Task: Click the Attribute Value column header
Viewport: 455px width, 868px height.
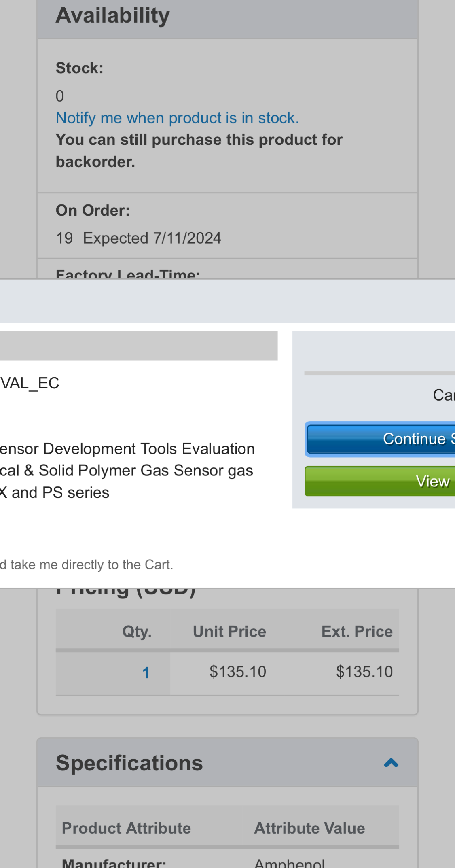Action: coord(309,828)
